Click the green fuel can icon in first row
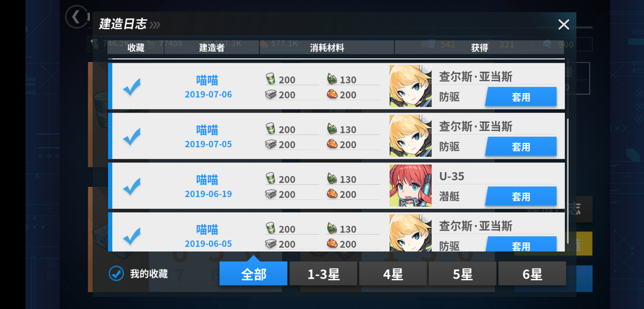The image size is (644, 309). point(270,79)
